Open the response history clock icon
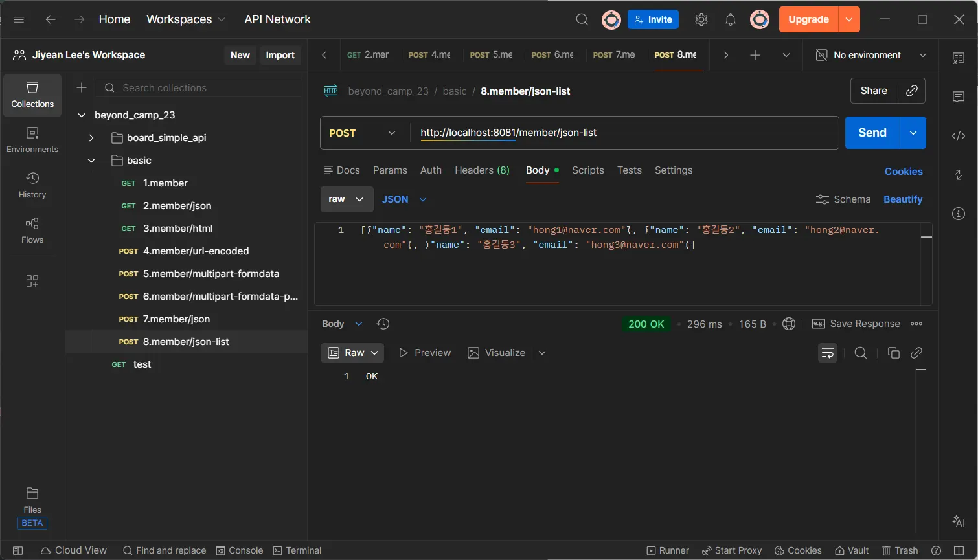 (383, 324)
